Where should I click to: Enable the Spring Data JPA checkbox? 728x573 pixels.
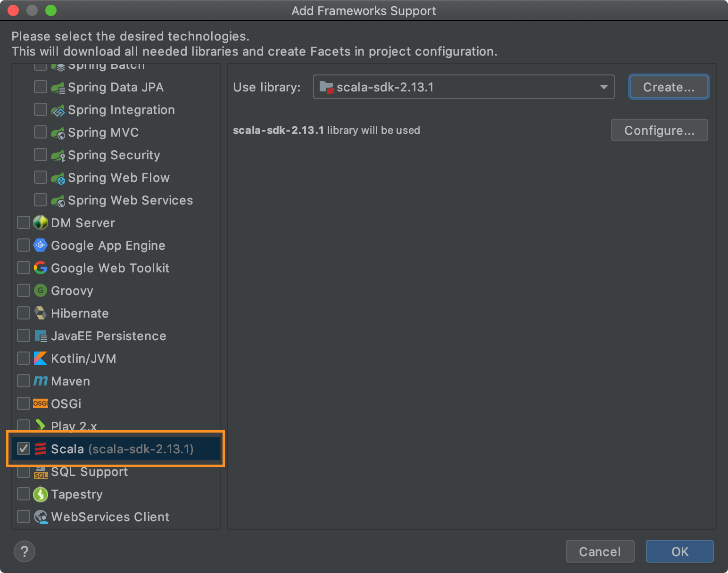pyautogui.click(x=41, y=87)
